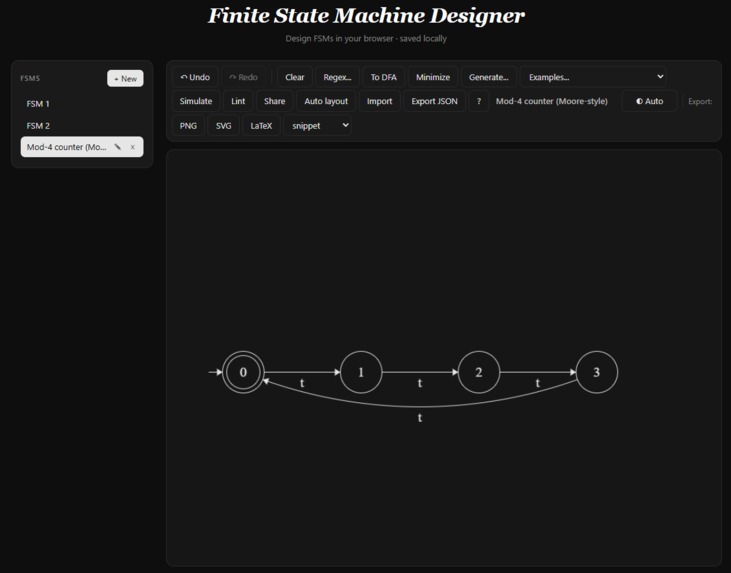Open FSM 1 from the list
Viewport: 731px width, 573px height.
click(82, 104)
